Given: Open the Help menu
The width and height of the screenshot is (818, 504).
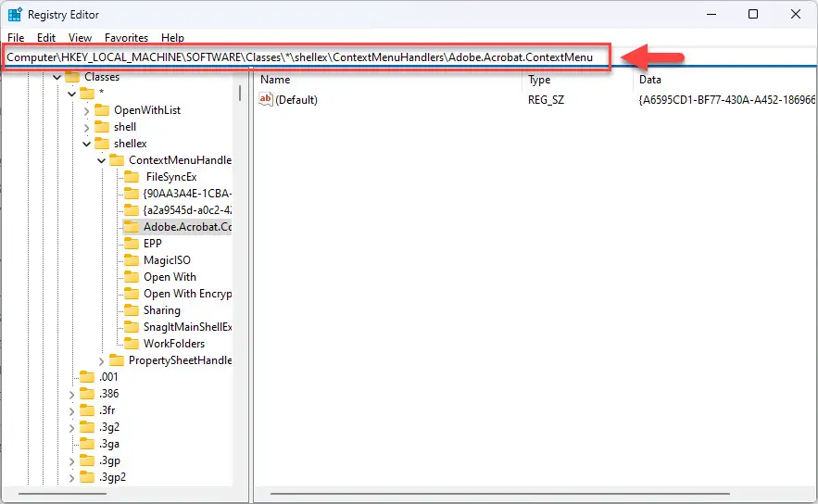Looking at the screenshot, I should (172, 38).
